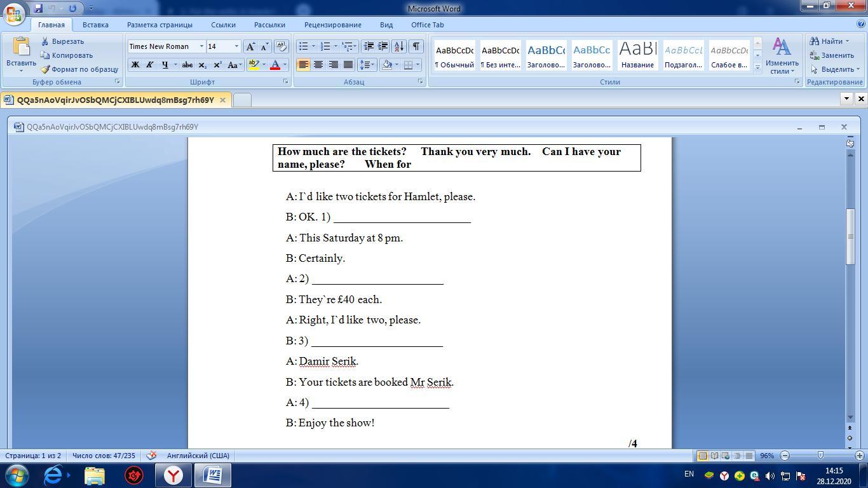
Task: Activate Формат по образцу format painter
Action: pos(79,69)
